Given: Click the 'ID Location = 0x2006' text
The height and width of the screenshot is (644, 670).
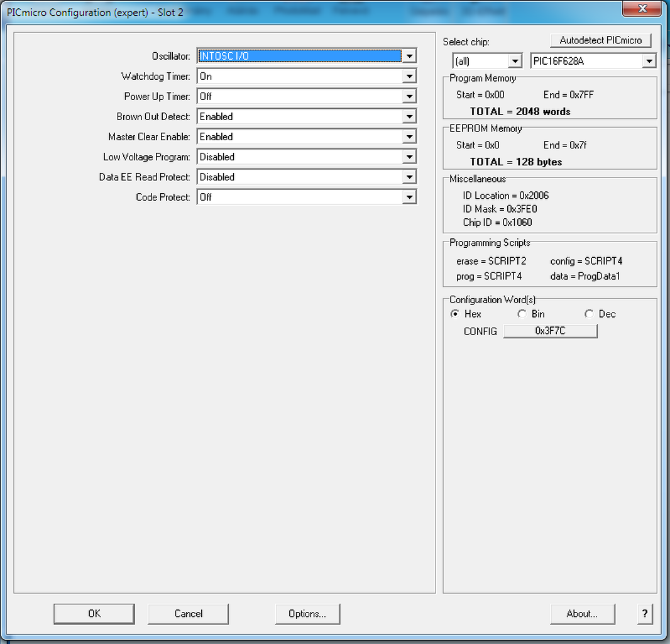Looking at the screenshot, I should pos(505,196).
